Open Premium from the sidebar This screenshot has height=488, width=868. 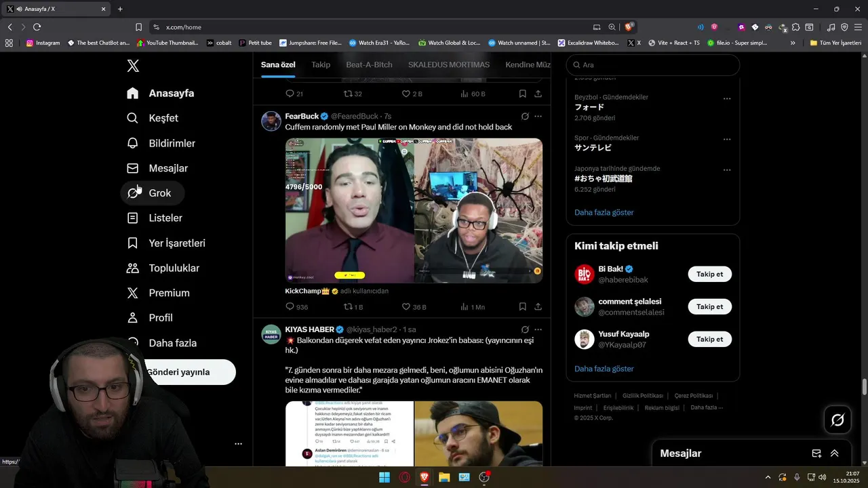point(159,293)
